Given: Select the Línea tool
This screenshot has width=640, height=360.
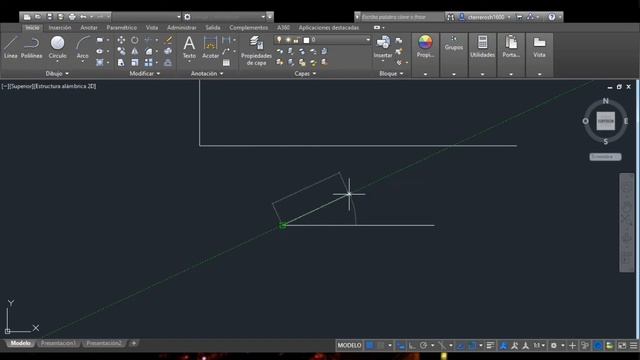Looking at the screenshot, I should pyautogui.click(x=11, y=47).
